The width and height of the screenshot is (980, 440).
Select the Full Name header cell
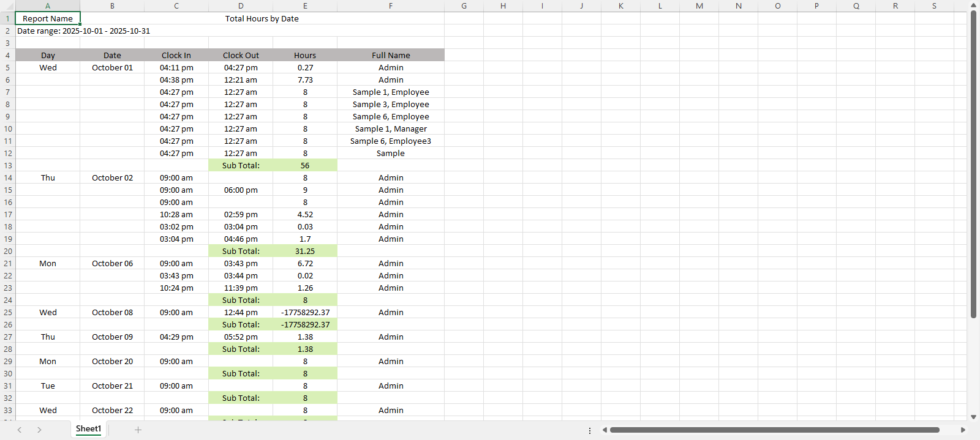391,55
